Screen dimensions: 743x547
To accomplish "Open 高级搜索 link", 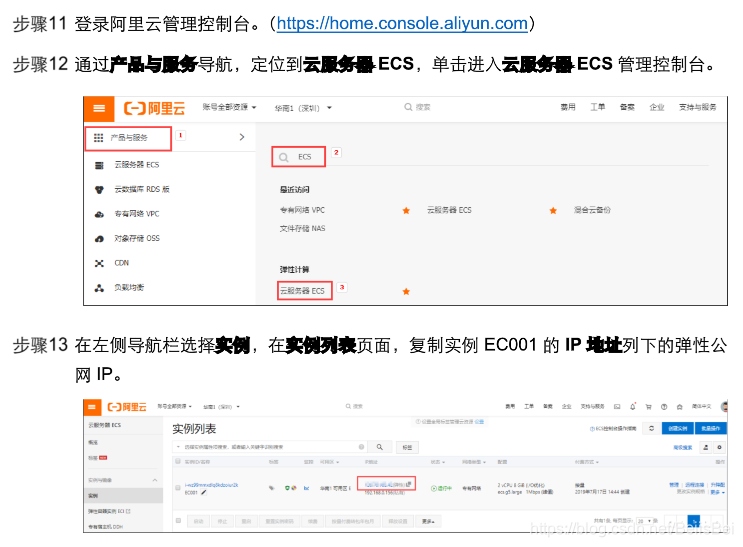I will click(x=683, y=447).
